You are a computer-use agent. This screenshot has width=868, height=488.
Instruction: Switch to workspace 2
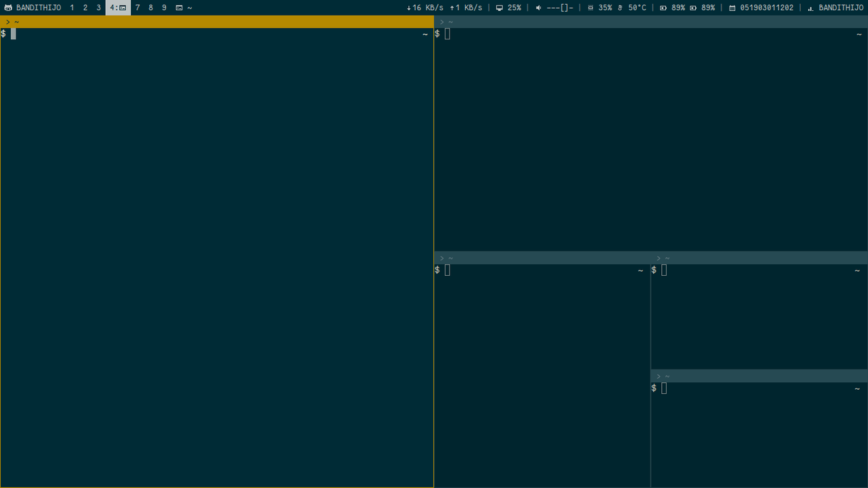pos(85,8)
